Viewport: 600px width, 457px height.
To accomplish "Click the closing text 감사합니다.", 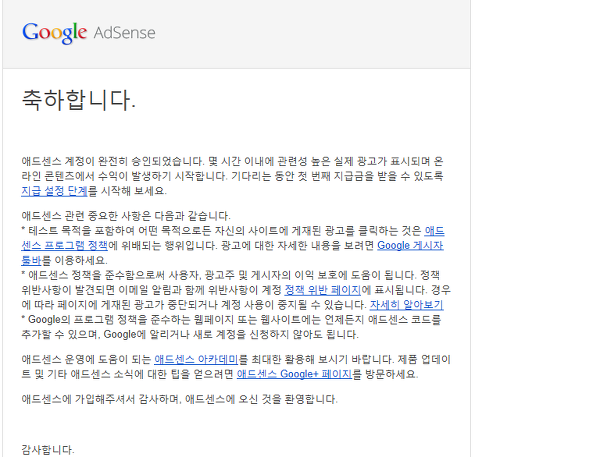I will point(48,450).
